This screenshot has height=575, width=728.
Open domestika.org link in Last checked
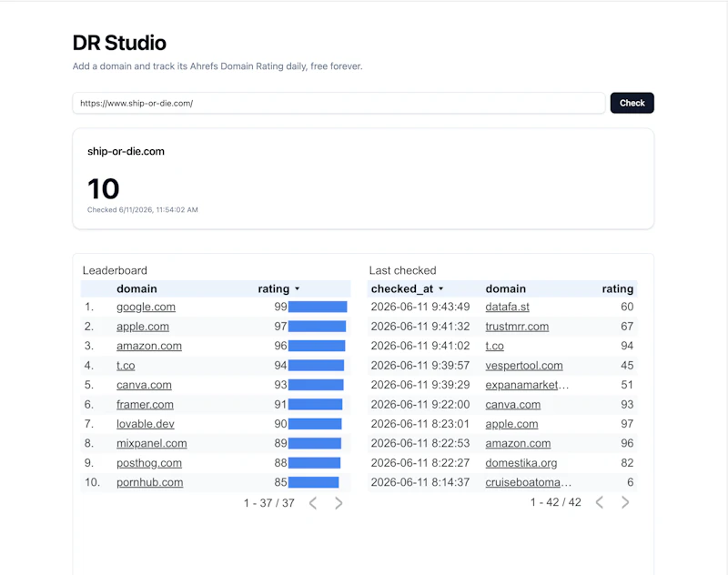click(521, 463)
